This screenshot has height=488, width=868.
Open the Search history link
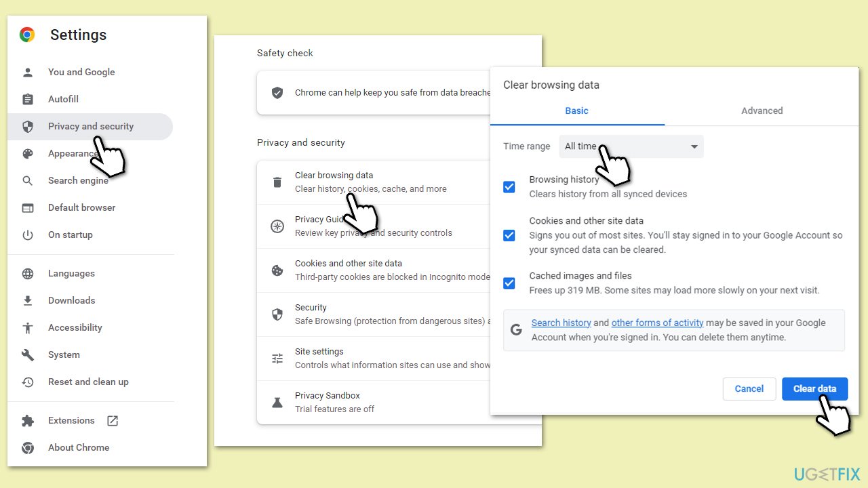561,323
